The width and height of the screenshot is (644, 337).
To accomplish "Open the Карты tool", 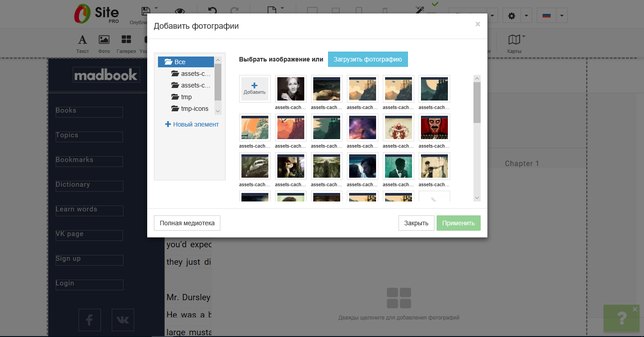I will [514, 44].
